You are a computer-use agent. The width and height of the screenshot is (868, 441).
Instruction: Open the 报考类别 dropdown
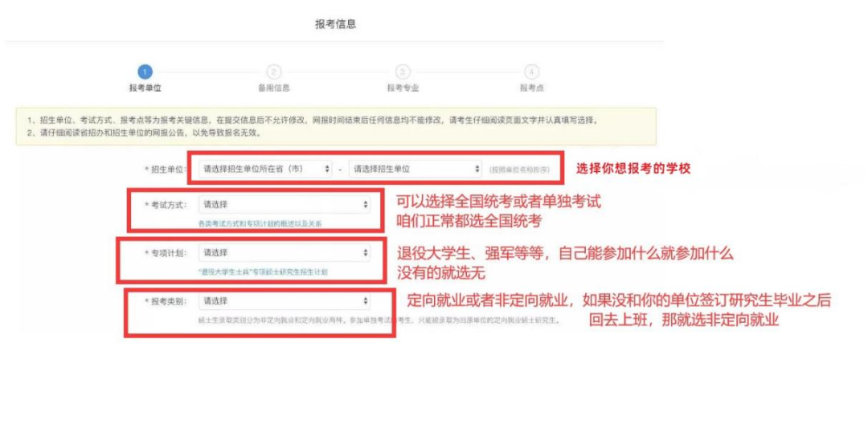285,301
